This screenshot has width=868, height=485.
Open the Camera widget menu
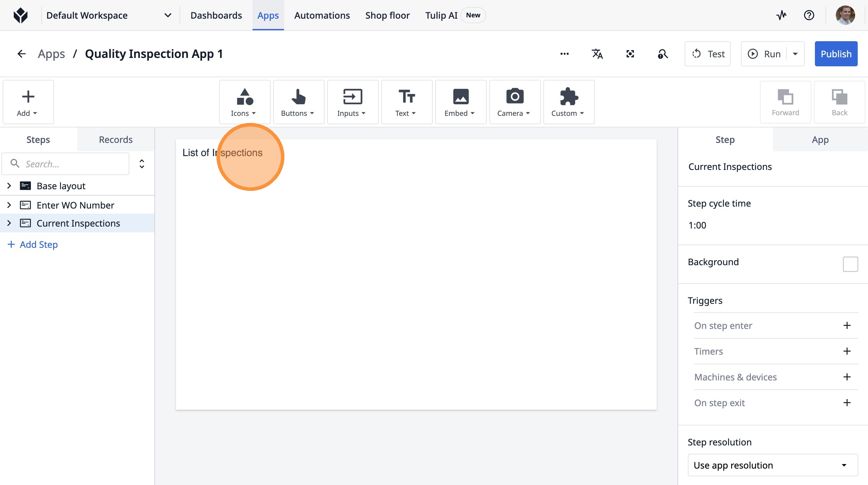pyautogui.click(x=514, y=102)
